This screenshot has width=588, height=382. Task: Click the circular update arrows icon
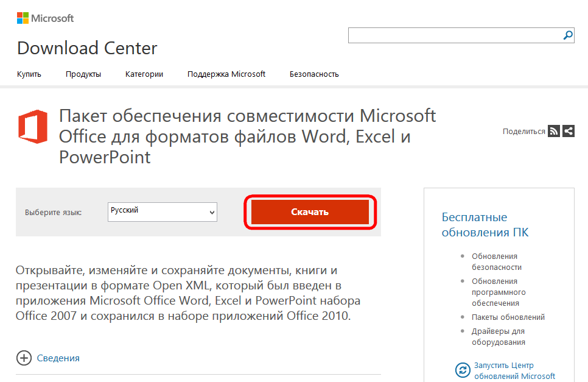tap(463, 370)
